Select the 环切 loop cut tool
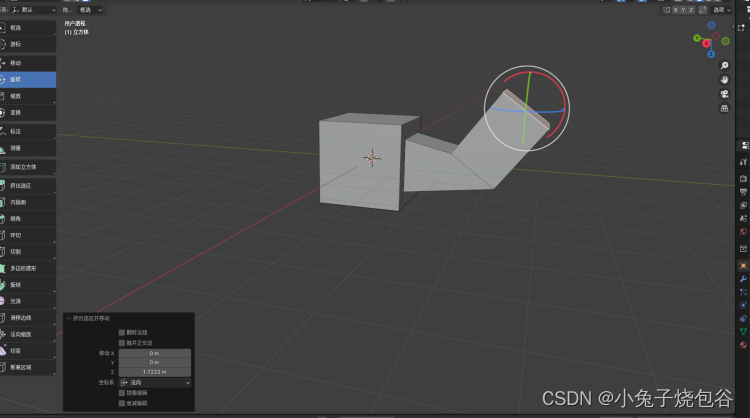The height and width of the screenshot is (418, 750). (28, 235)
